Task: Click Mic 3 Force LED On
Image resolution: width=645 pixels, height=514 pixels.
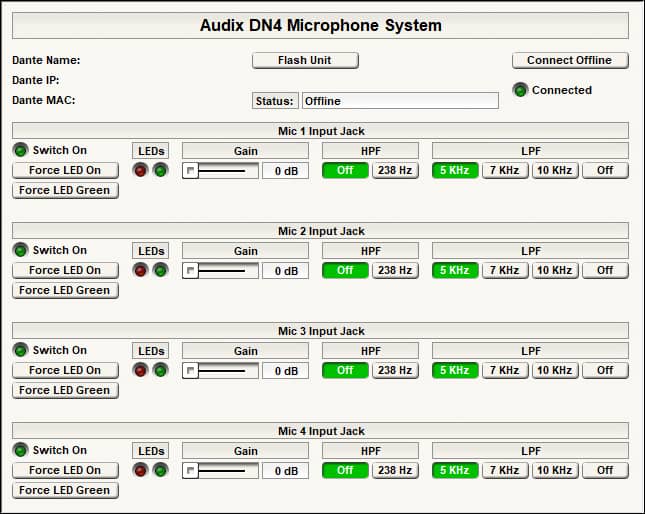Action: pyautogui.click(x=65, y=370)
